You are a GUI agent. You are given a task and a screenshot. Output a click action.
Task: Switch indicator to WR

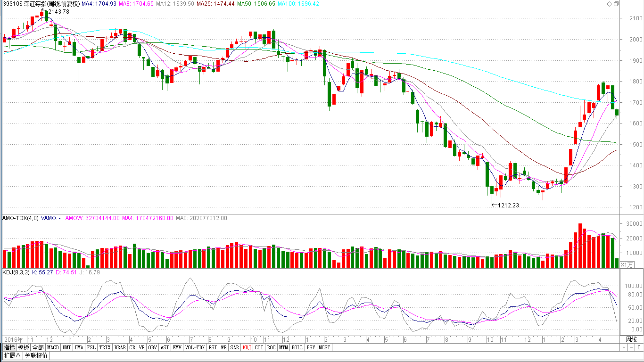point(224,347)
